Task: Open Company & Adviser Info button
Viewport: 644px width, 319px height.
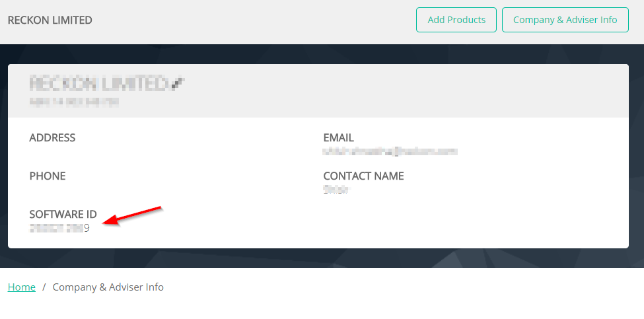Action: [565, 20]
